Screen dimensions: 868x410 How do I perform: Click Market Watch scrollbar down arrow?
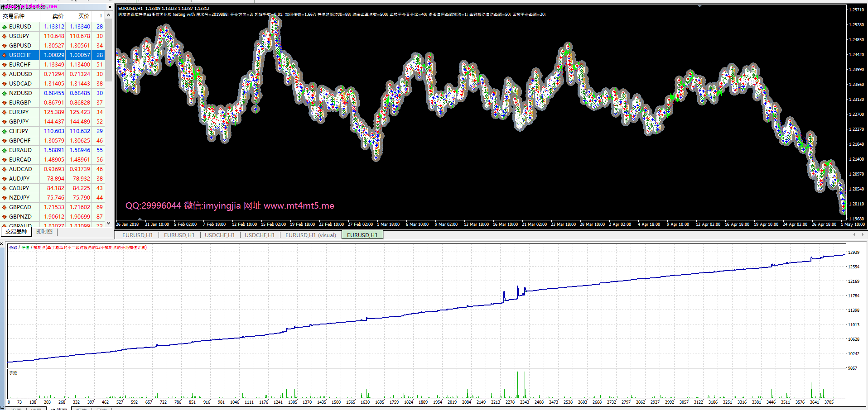(x=109, y=223)
